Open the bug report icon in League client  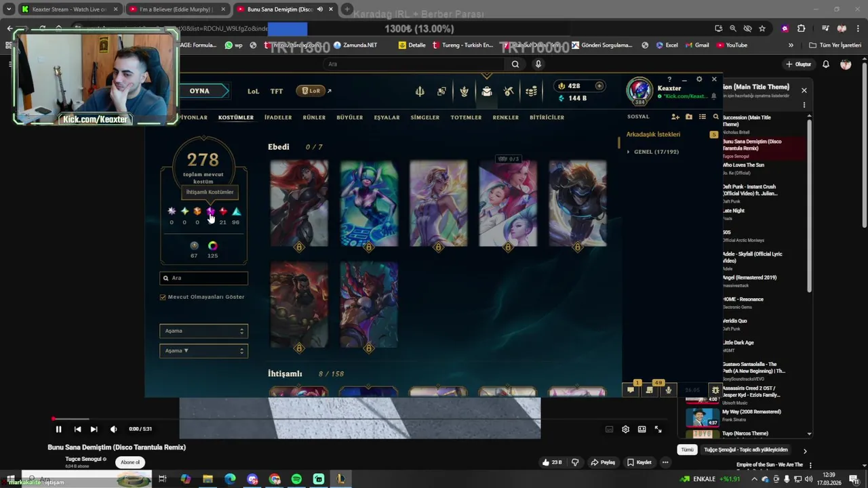[x=715, y=390]
